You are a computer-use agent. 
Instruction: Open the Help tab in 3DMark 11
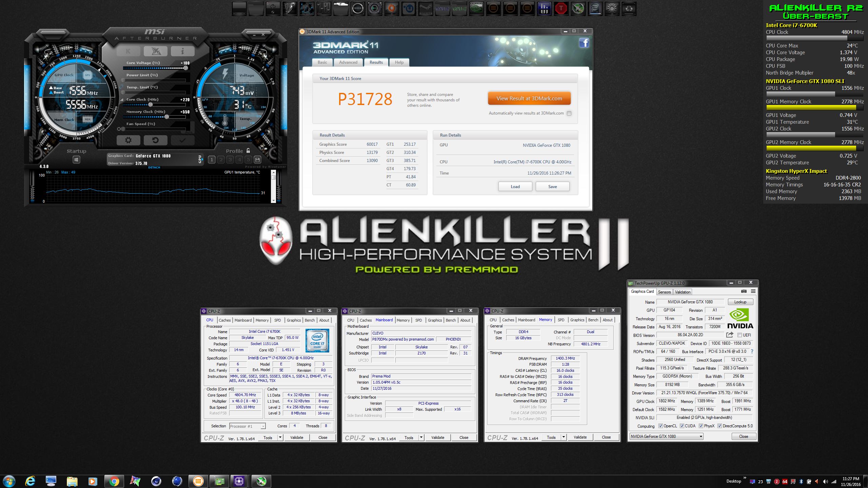[x=399, y=62]
